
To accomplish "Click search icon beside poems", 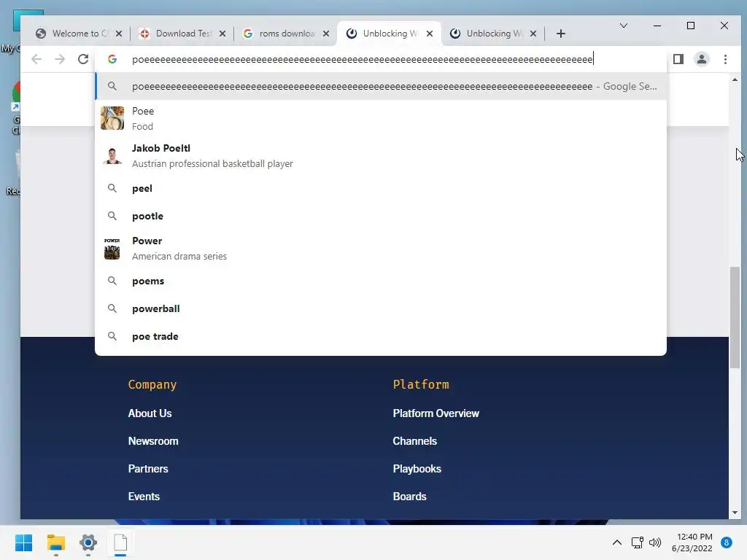I will click(x=112, y=281).
